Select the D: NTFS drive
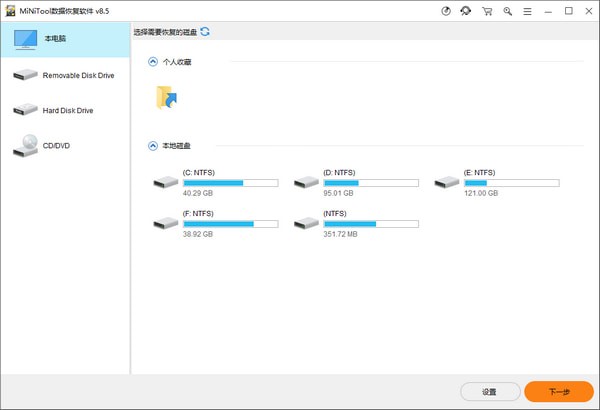 click(x=356, y=182)
